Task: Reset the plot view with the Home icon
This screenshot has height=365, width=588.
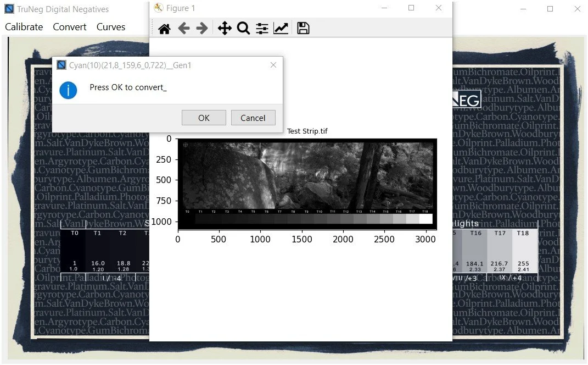Action: pyautogui.click(x=164, y=28)
